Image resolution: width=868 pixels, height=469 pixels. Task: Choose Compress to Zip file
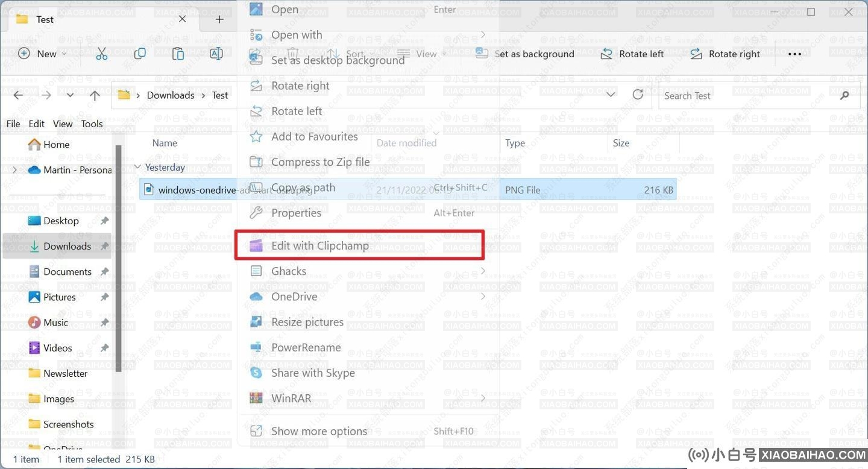[x=368, y=162]
